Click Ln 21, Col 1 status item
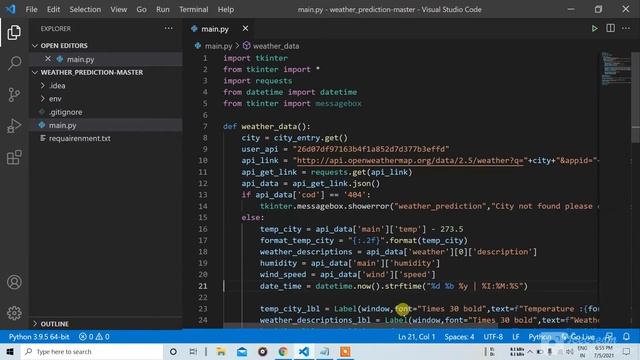The height and width of the screenshot is (360, 640). tap(416, 337)
